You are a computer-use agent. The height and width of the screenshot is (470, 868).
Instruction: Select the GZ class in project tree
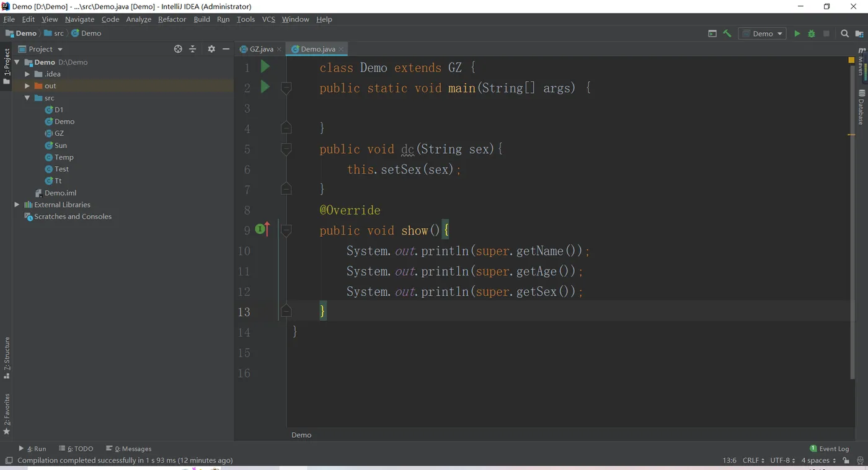55,133
